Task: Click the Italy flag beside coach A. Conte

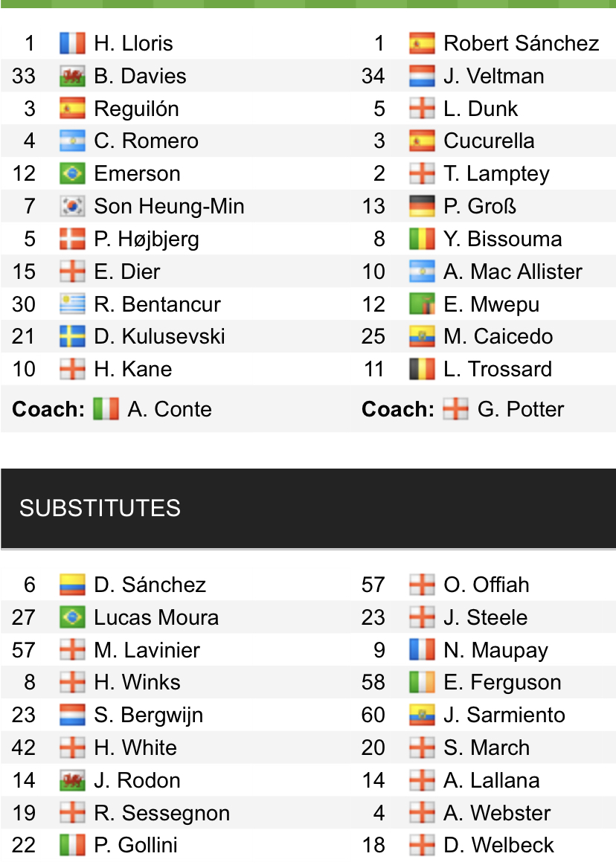Action: click(x=106, y=409)
